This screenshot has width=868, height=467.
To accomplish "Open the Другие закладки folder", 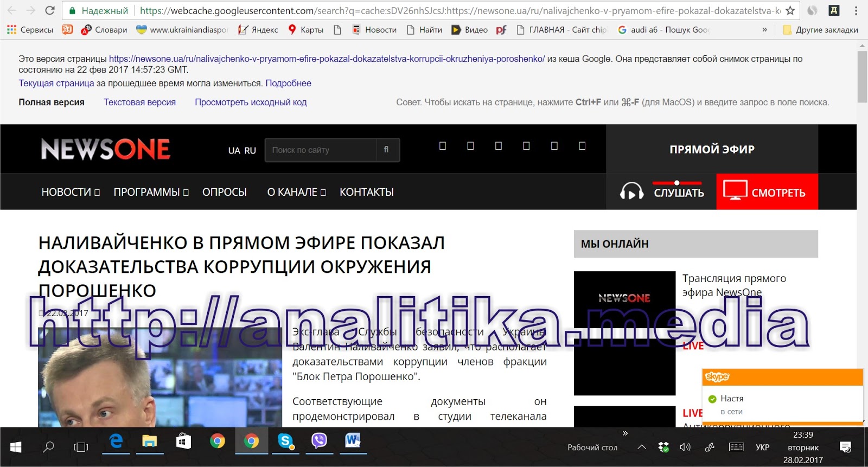I will (820, 30).
